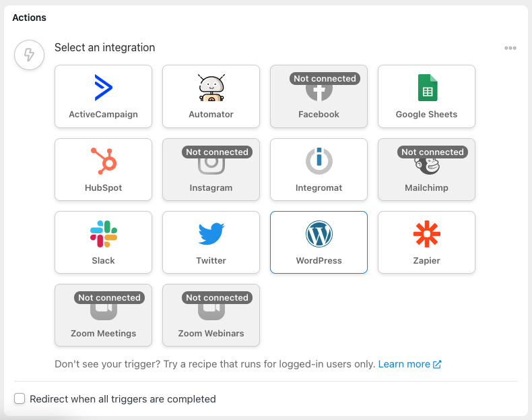The image size is (532, 420).
Task: Pick the Integromat integration
Action: [319, 169]
